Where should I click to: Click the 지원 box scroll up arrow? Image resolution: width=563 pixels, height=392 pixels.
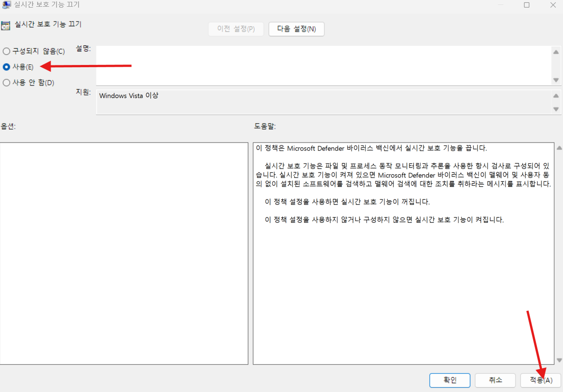556,95
